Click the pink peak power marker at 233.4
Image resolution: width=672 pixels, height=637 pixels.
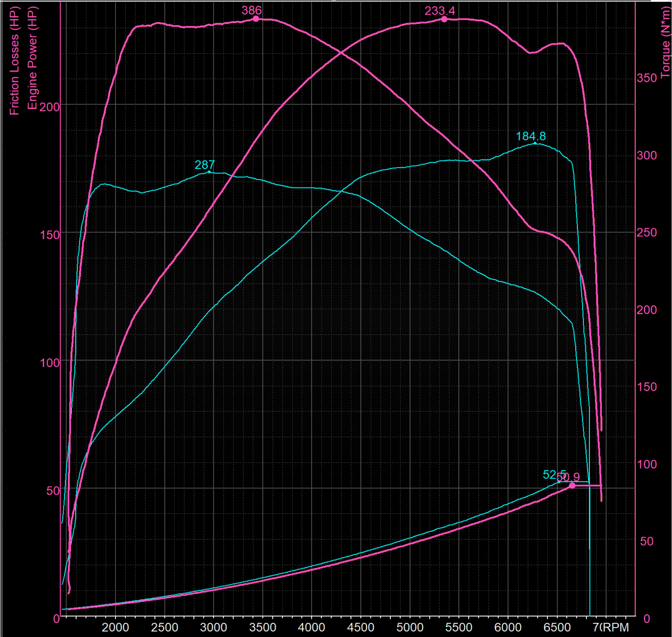(444, 19)
